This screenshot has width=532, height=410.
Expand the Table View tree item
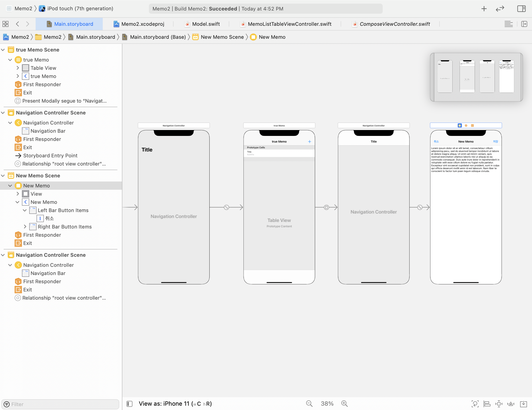point(18,68)
